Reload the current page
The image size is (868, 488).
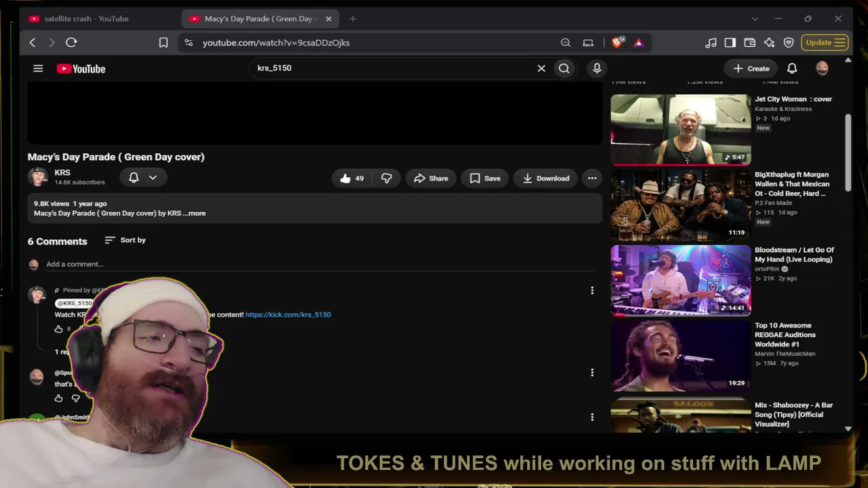click(x=71, y=43)
